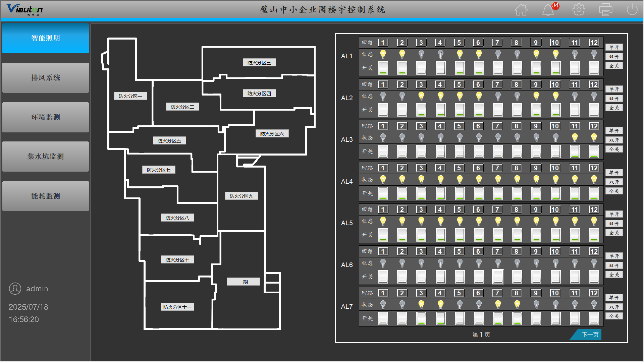Click AL3 circuit 12 light bulb status

pyautogui.click(x=594, y=137)
